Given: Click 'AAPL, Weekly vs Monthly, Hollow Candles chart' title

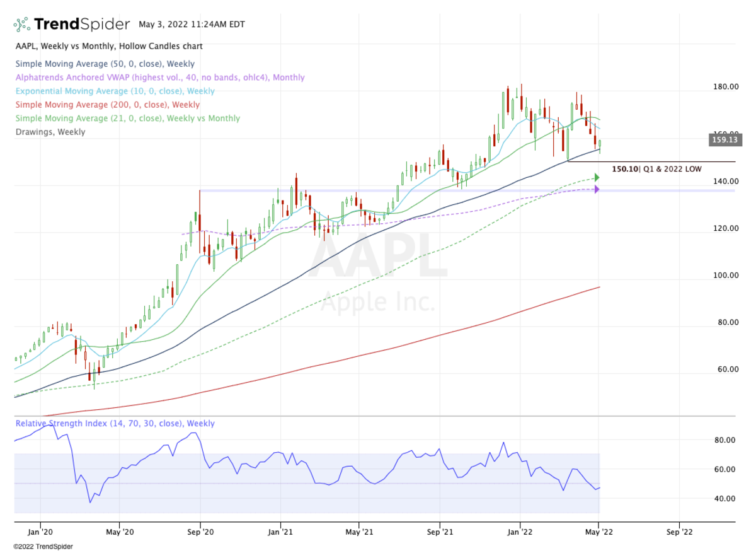Looking at the screenshot, I should 109,46.
